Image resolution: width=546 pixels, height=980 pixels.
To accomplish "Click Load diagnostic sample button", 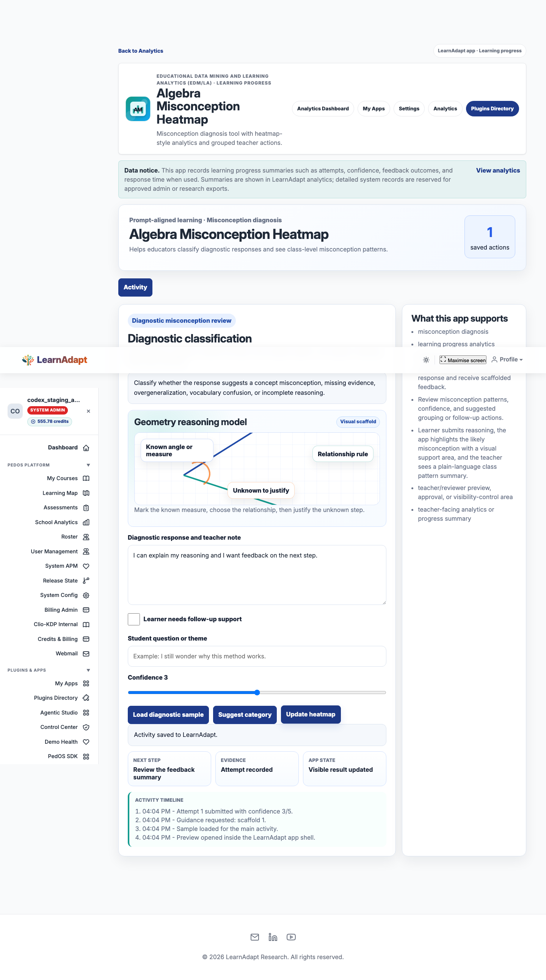I will (x=168, y=715).
